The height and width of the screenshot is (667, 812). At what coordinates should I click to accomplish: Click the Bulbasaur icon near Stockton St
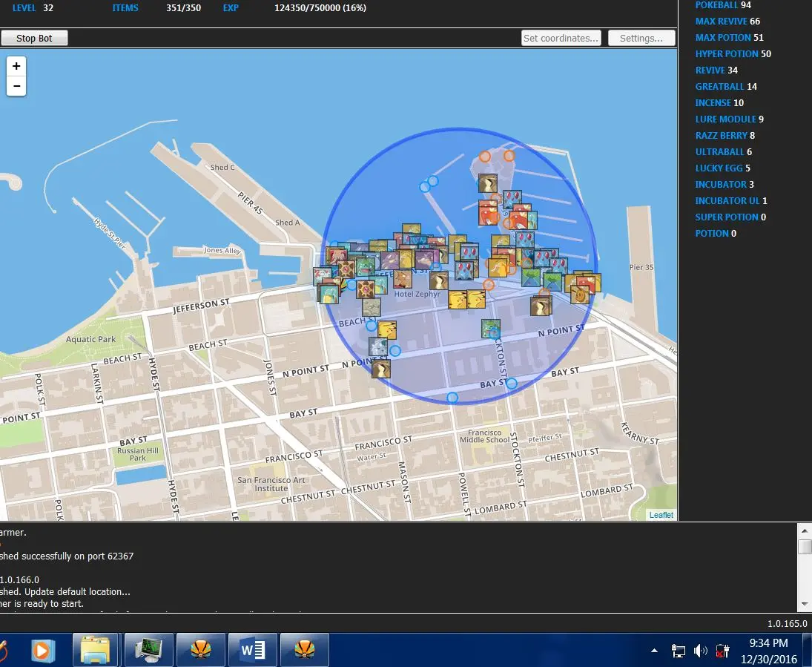(x=490, y=328)
